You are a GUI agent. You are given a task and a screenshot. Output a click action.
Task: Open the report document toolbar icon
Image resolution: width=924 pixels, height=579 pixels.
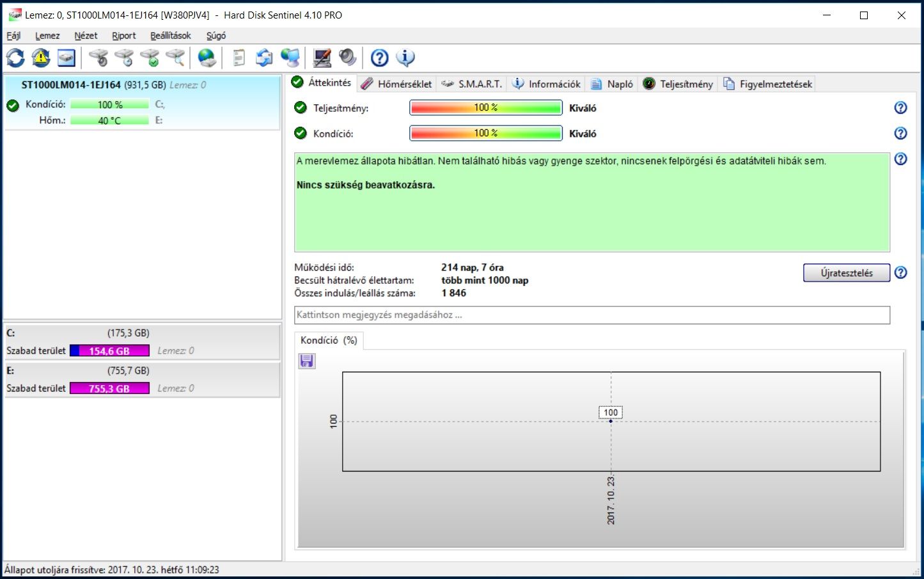pyautogui.click(x=239, y=58)
